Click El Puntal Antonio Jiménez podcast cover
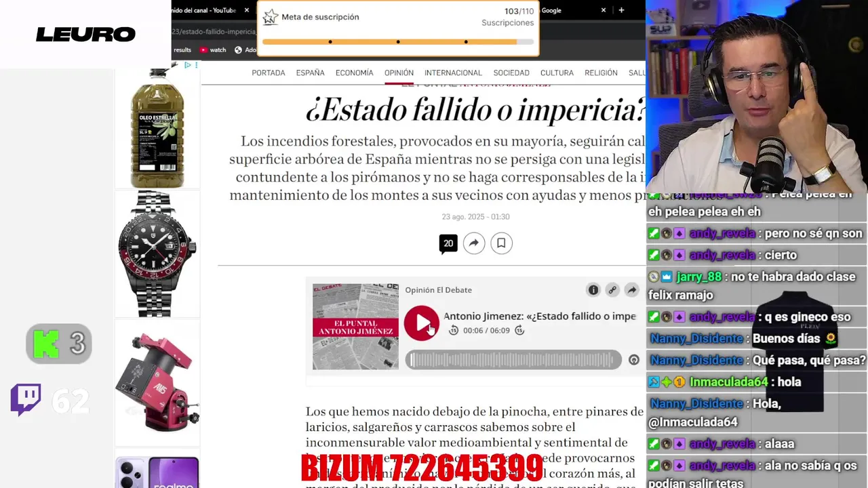Screen dimensions: 868x488 [355, 327]
